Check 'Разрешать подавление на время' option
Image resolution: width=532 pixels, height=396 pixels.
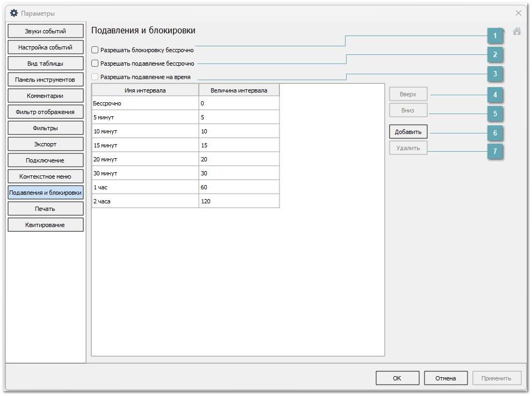[95, 77]
